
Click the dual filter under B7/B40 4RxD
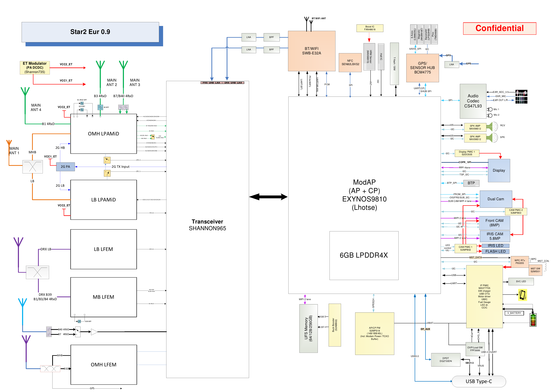[x=123, y=107]
